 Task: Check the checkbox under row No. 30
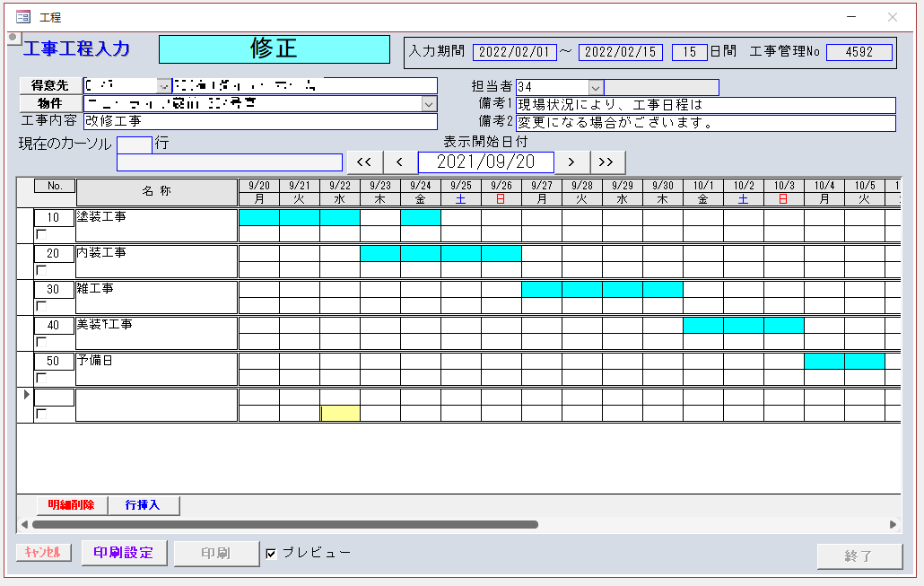coord(40,306)
